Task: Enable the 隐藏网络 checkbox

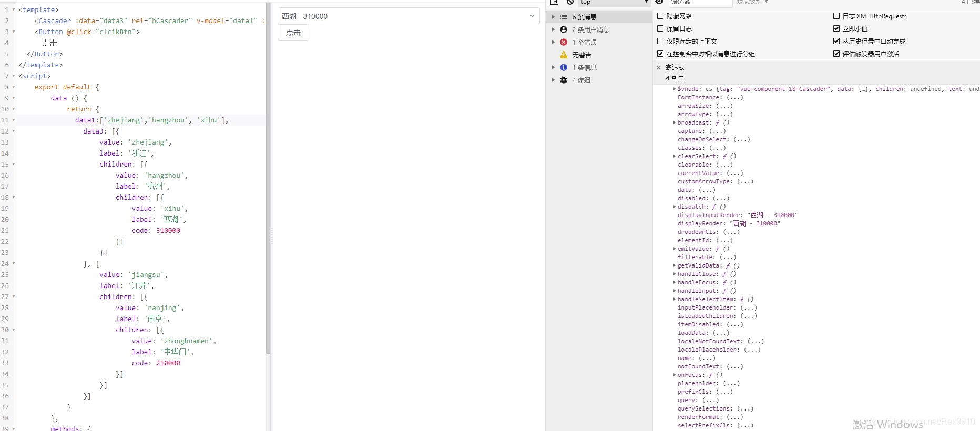Action: (660, 16)
